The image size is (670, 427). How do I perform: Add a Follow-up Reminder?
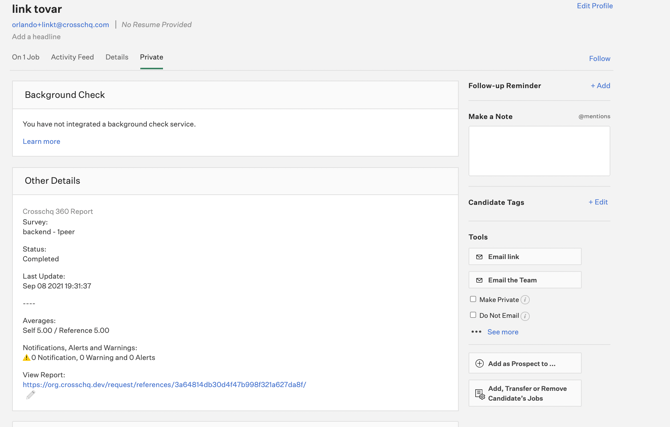pyautogui.click(x=600, y=85)
